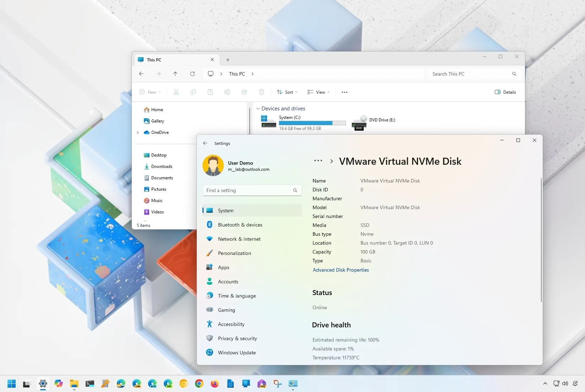Open Privacy & security settings

[252, 338]
